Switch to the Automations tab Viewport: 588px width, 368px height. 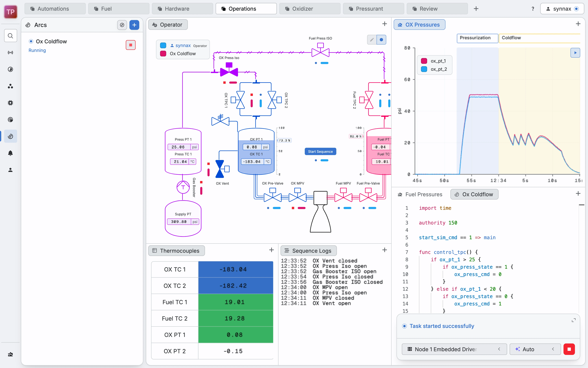click(55, 9)
